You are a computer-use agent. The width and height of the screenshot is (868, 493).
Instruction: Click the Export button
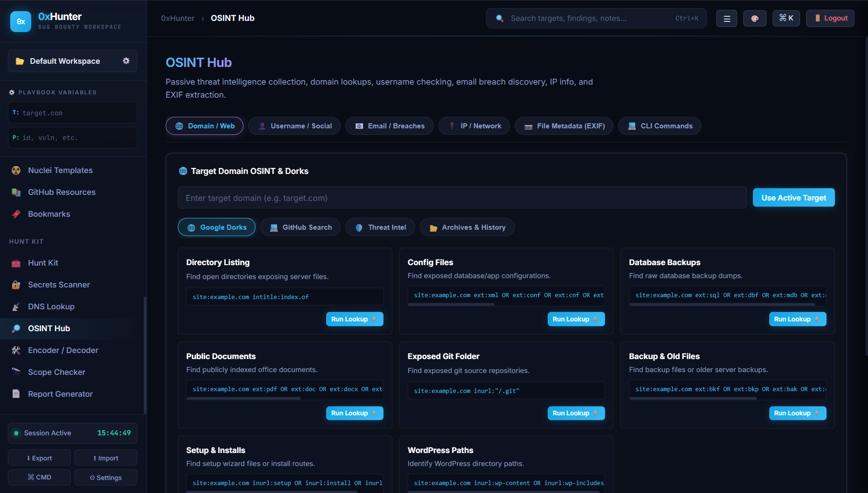tap(40, 458)
